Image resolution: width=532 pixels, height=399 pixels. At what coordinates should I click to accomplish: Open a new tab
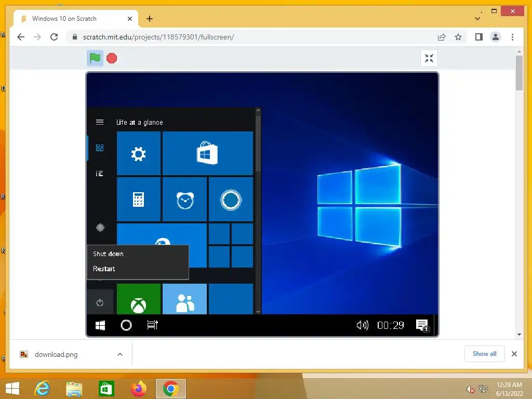coord(150,19)
